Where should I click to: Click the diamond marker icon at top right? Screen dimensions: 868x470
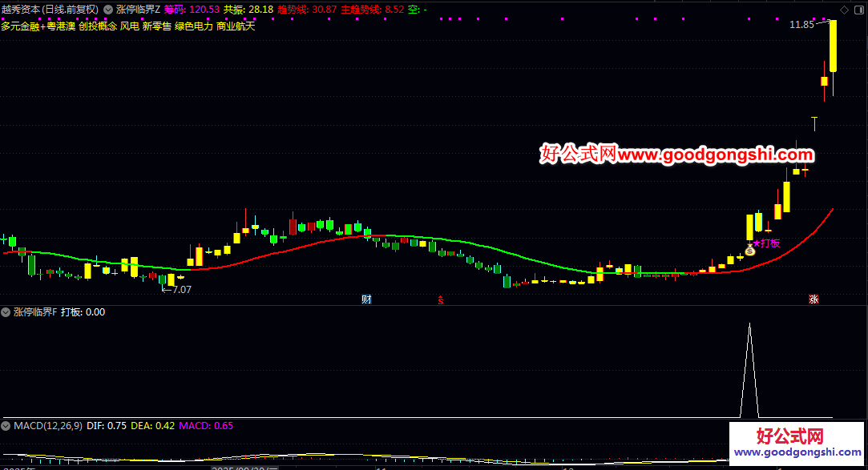click(x=844, y=10)
